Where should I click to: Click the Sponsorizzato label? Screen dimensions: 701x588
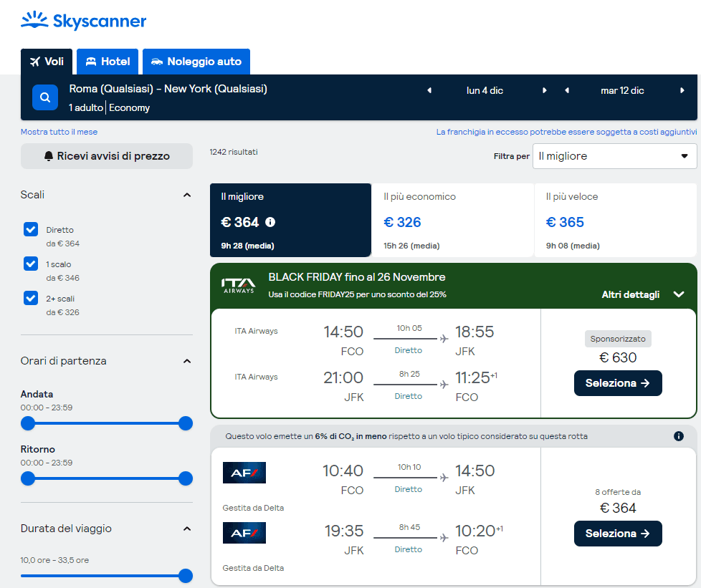(x=618, y=339)
